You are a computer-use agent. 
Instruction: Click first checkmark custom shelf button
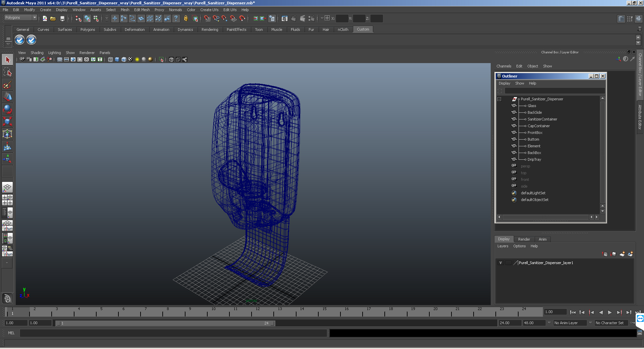[x=20, y=40]
